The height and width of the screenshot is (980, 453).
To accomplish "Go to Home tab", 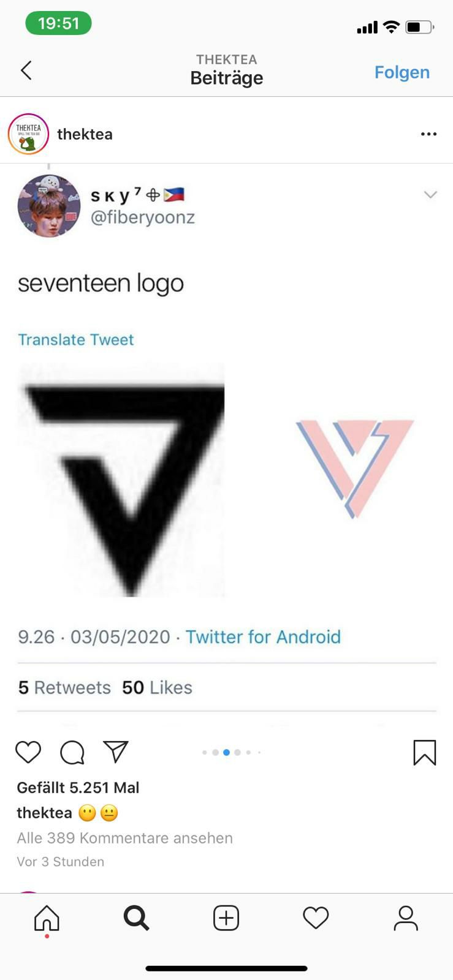I will point(47,919).
